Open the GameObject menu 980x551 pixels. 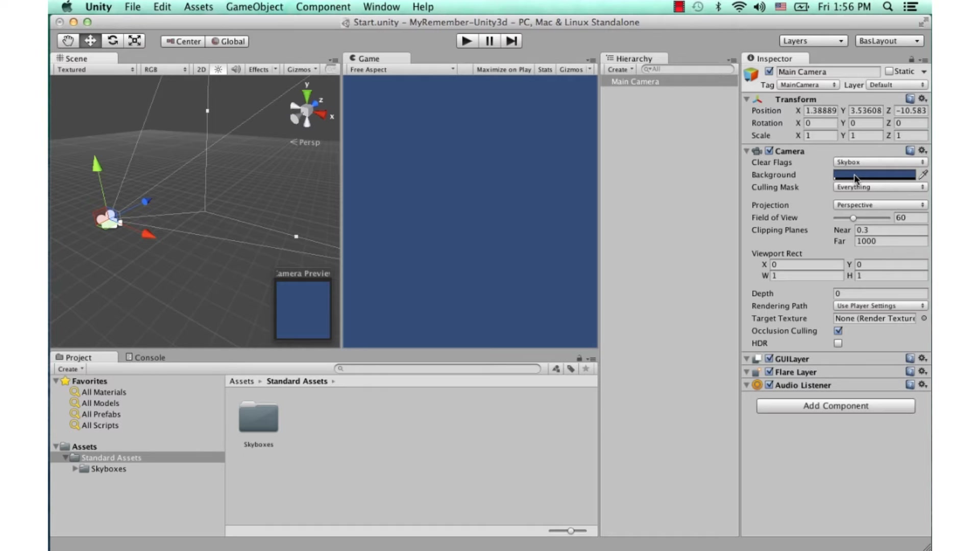(254, 7)
